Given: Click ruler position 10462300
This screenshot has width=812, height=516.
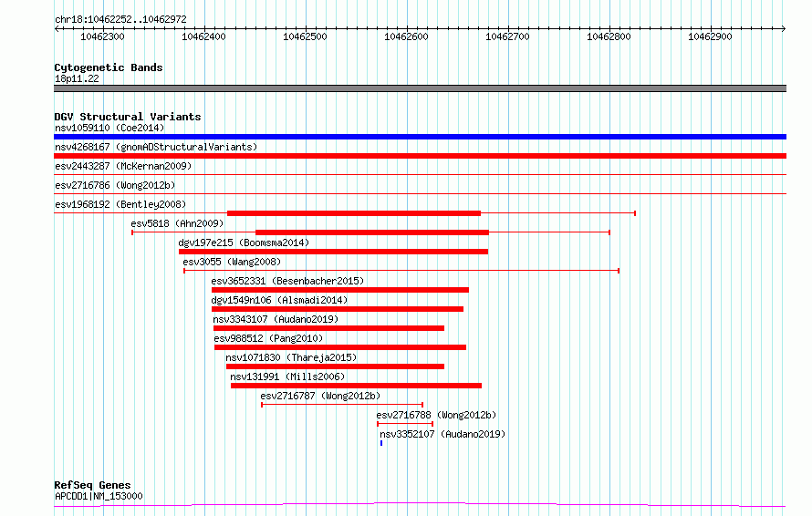Looking at the screenshot, I should pos(102,36).
